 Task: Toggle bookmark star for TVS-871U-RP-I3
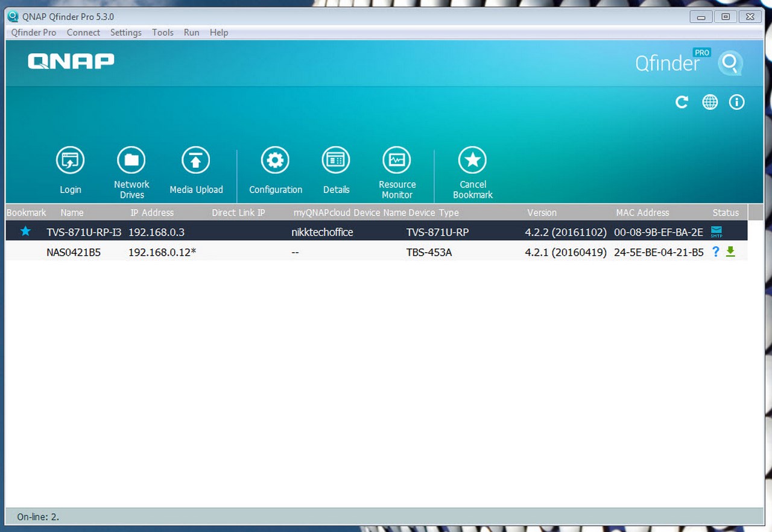(x=25, y=231)
